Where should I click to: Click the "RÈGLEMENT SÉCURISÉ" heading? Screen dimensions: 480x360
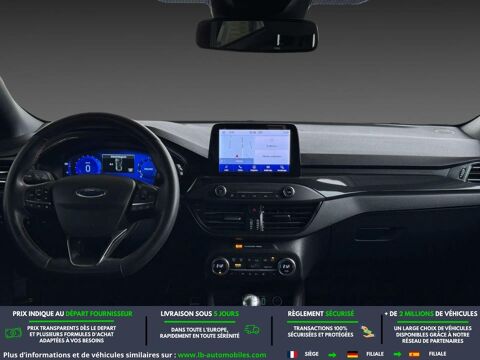[321, 314]
